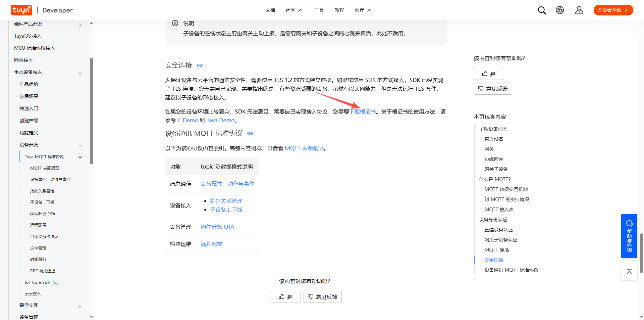Screen dimensions: 644x320
Task: Open 子设备上下线 in sidebar
Action: click(42, 202)
